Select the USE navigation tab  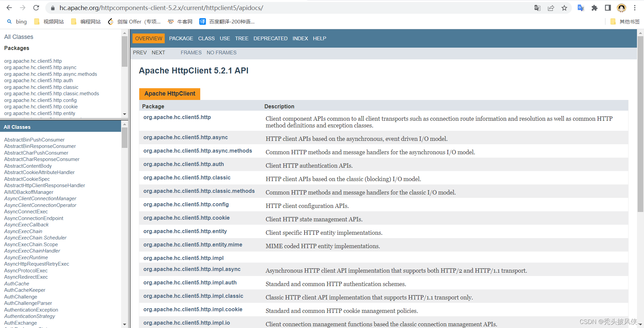point(225,38)
